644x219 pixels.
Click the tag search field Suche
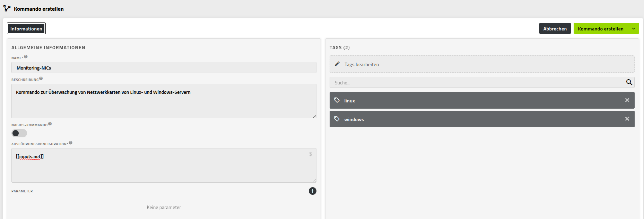point(477,83)
